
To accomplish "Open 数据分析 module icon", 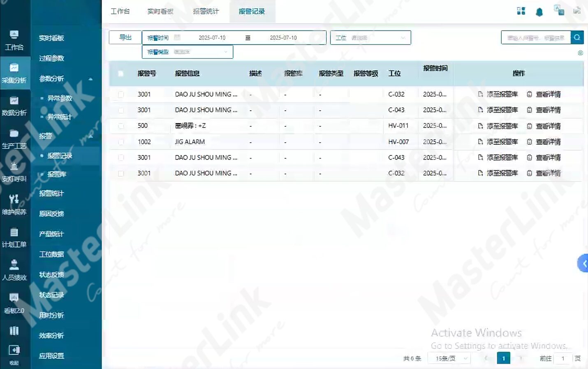I will pos(14,101).
